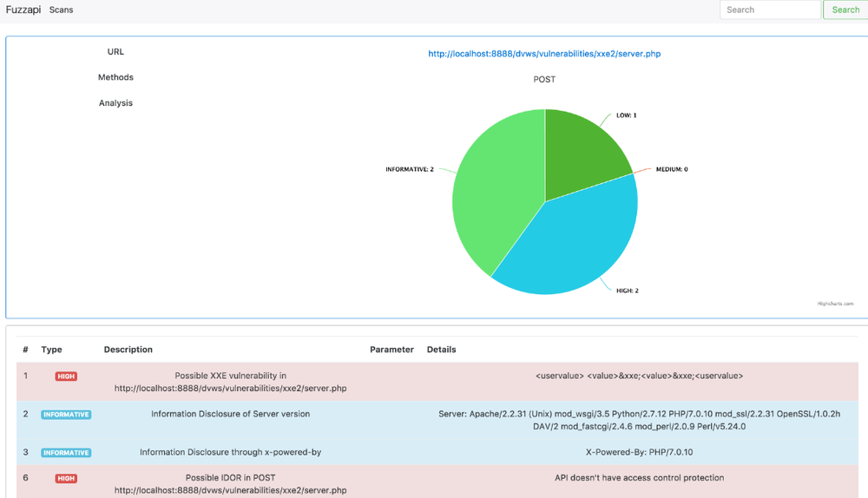The height and width of the screenshot is (498, 868).
Task: Select 'Information Disclosure through x-powered-by' text
Action: coord(230,452)
